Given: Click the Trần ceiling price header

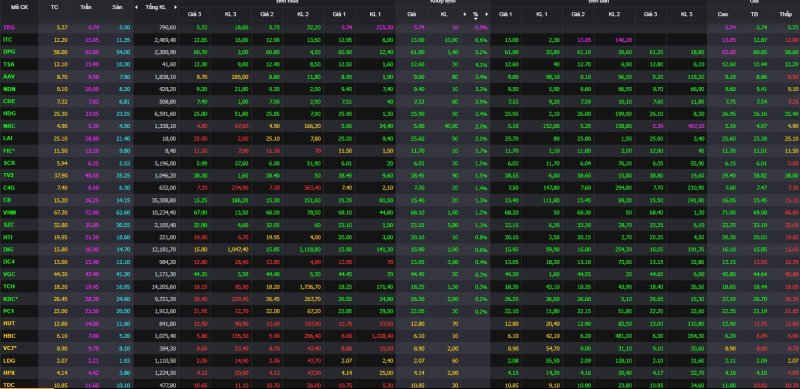Looking at the screenshot, I should pos(86,7).
